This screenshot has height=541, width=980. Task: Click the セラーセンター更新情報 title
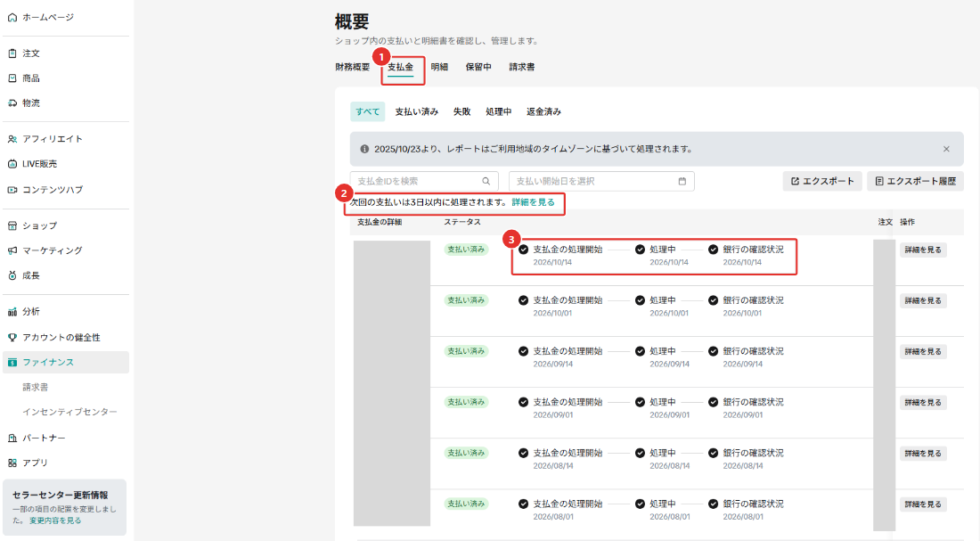[x=60, y=496]
